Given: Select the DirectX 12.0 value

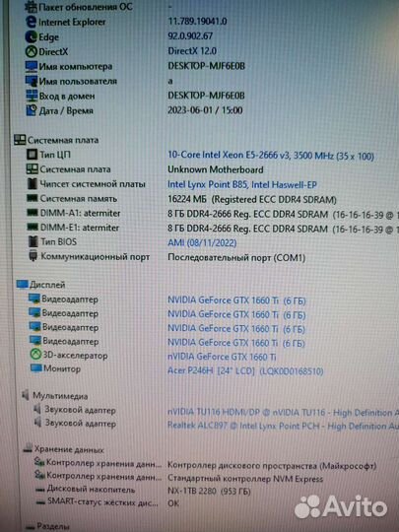Looking at the screenshot, I should pyautogui.click(x=192, y=51).
